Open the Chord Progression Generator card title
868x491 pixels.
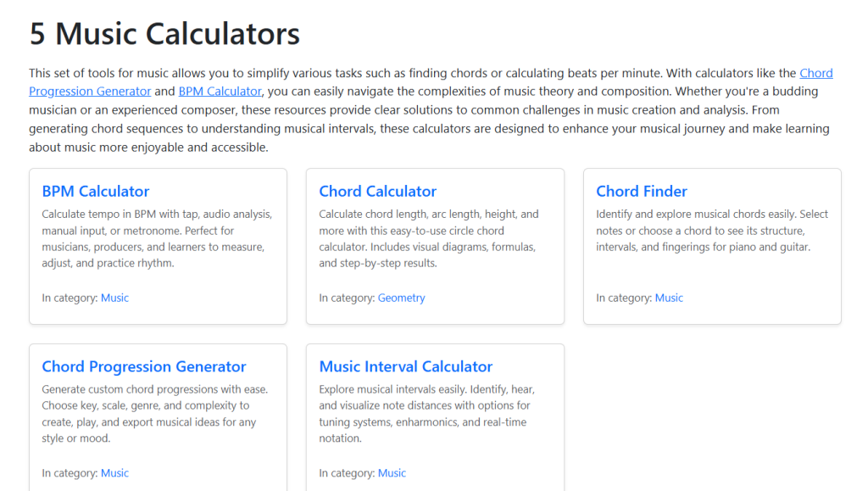pyautogui.click(x=144, y=367)
